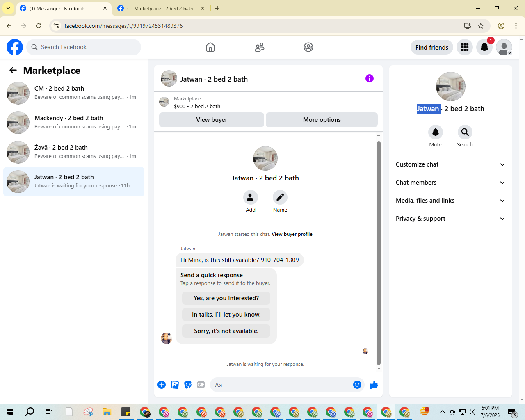This screenshot has width=525, height=420.
Task: Open the Windows Start button
Action: [10, 412]
